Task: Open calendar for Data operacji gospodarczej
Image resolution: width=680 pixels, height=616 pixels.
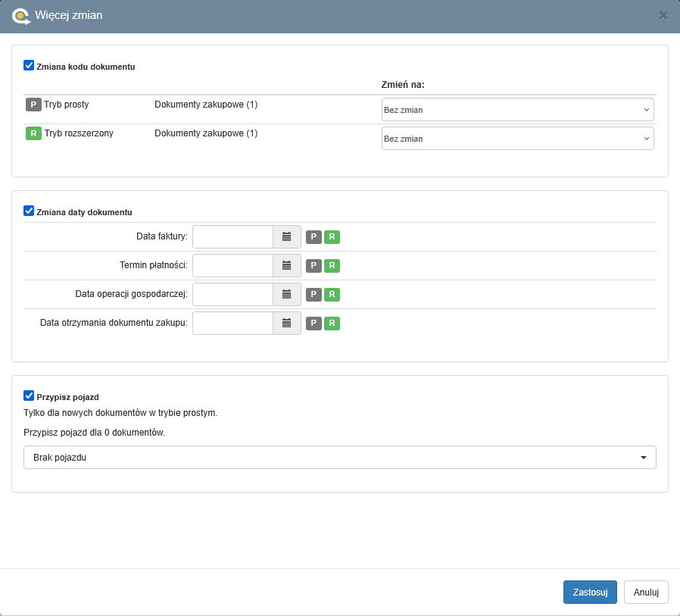Action: (x=286, y=295)
